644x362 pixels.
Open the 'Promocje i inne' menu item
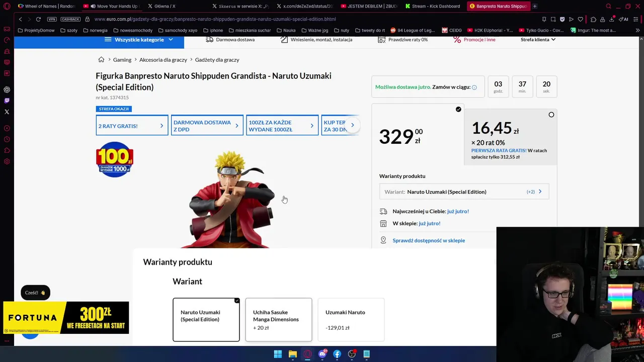click(x=474, y=40)
